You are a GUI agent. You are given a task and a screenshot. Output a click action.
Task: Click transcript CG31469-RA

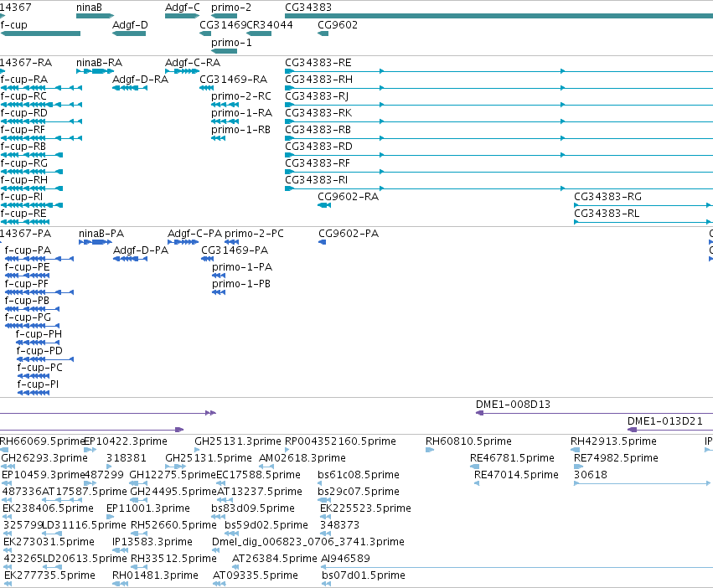point(233,79)
